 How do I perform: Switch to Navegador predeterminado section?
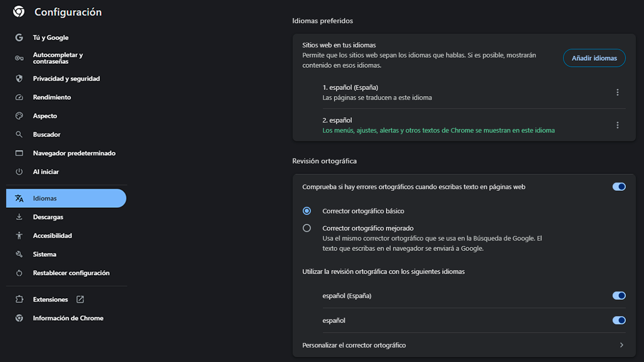click(74, 153)
